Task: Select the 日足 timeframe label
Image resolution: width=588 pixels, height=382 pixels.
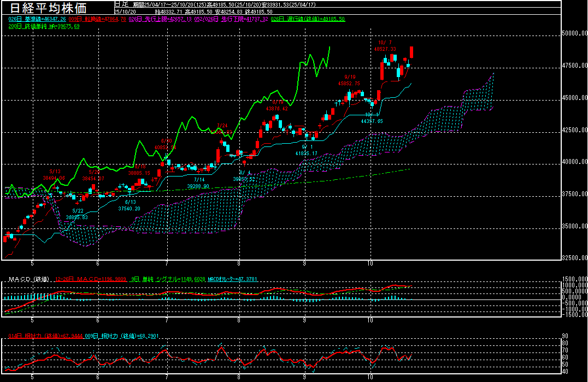Action: (121, 3)
